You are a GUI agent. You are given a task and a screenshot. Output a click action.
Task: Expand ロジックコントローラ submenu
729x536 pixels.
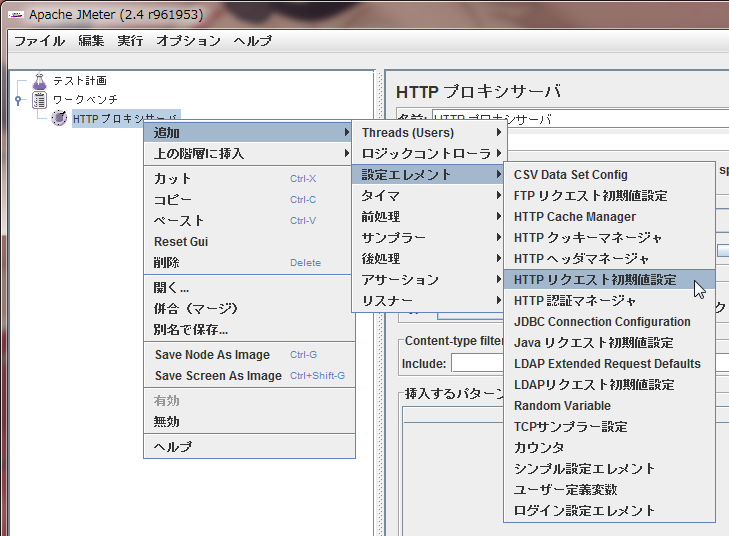point(429,153)
